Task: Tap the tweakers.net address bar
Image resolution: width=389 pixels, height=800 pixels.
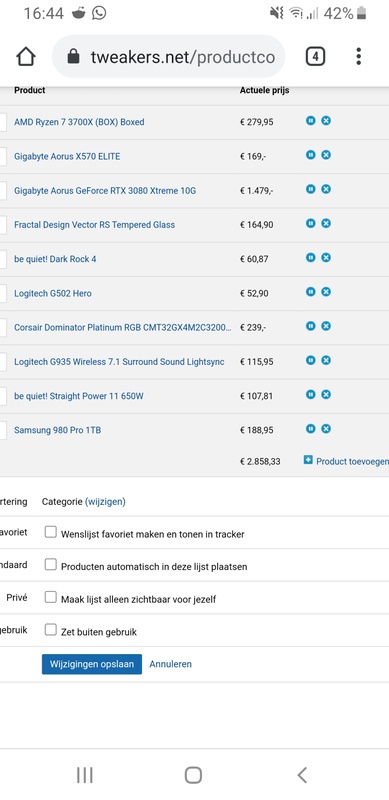Action: 168,56
